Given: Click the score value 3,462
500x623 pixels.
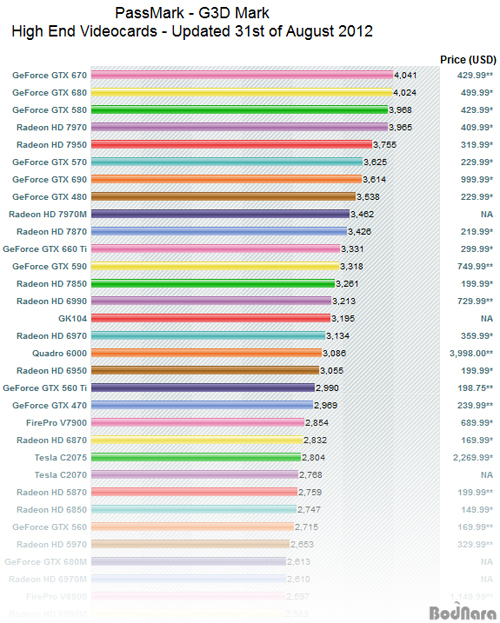Looking at the screenshot, I should (362, 215).
